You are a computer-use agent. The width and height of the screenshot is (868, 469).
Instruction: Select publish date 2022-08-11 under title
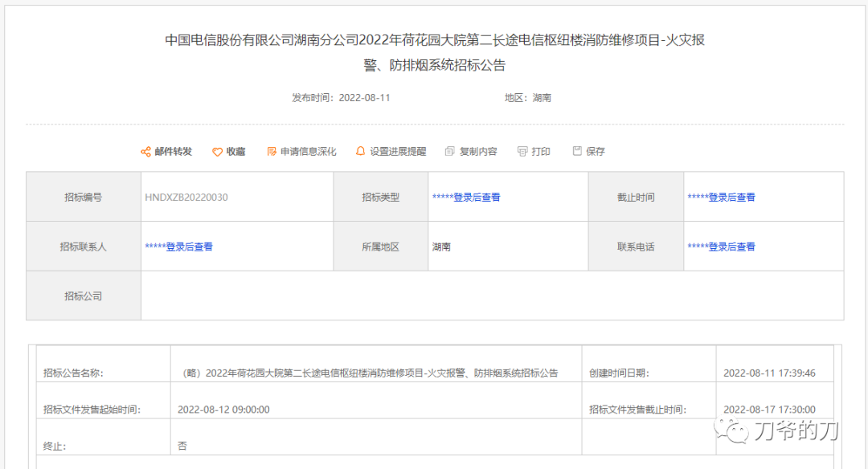pos(364,98)
